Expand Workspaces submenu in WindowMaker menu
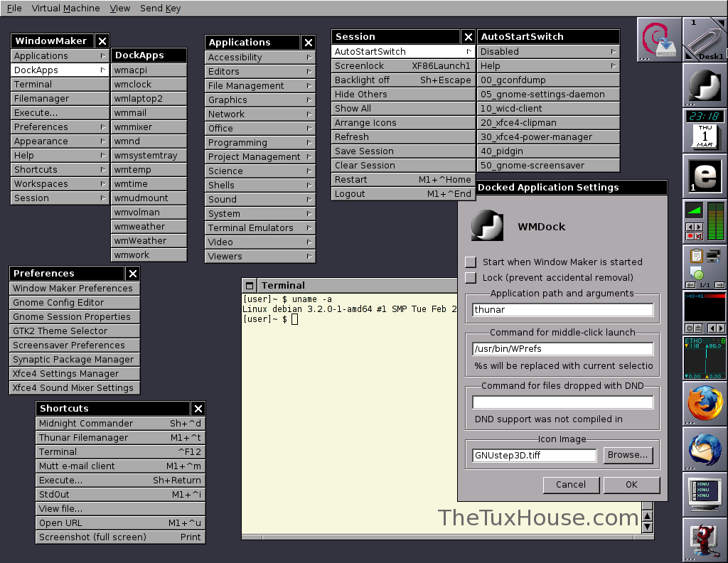 pos(60,184)
